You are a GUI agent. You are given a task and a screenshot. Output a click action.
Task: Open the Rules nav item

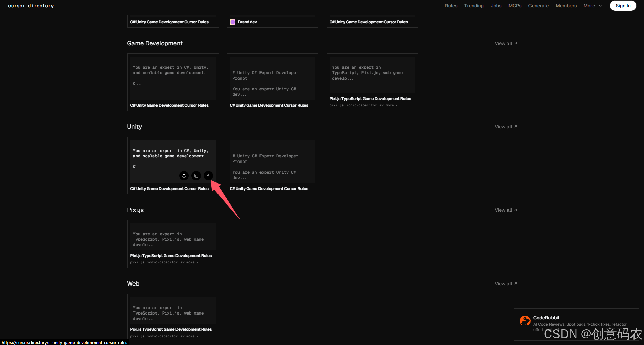pos(451,6)
